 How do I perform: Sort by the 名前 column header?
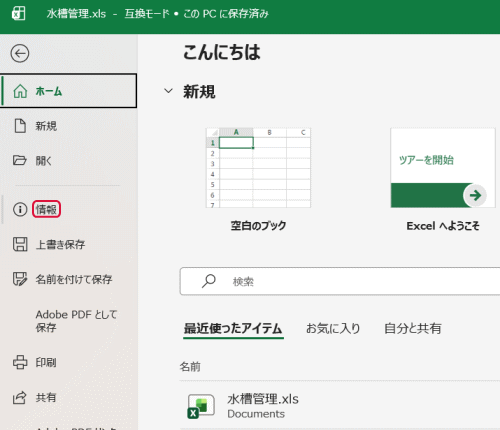[x=190, y=367]
